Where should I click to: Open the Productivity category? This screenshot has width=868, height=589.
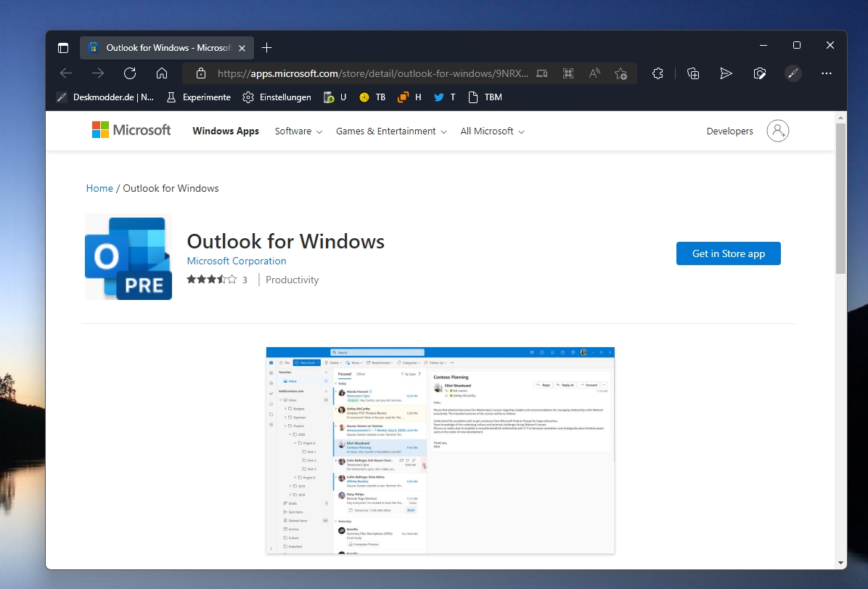click(292, 280)
